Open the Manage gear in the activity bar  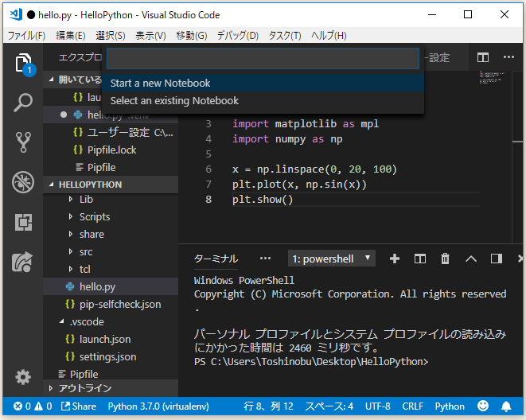pos(23,377)
